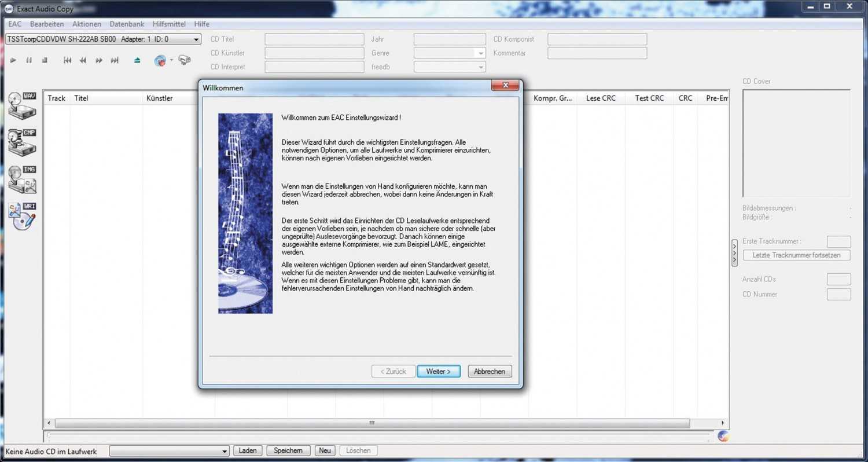
Task: Click the CD Nummer field
Action: tap(839, 295)
